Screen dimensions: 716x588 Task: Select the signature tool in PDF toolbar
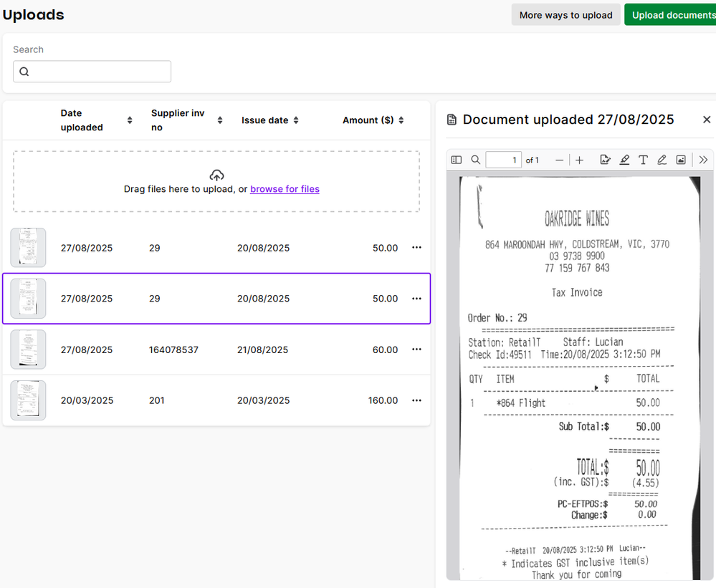[606, 160]
